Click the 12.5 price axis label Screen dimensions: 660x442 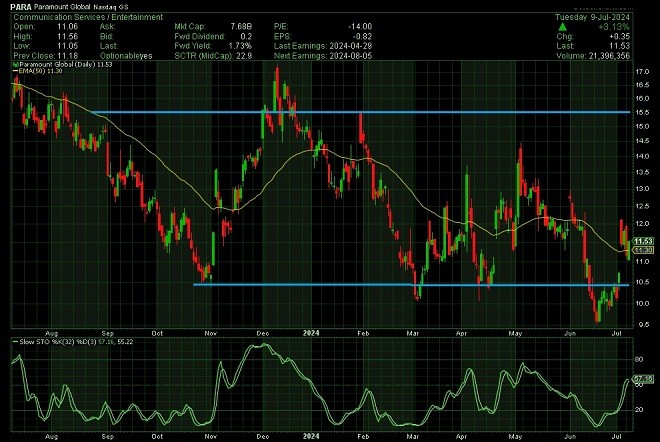(x=642, y=206)
